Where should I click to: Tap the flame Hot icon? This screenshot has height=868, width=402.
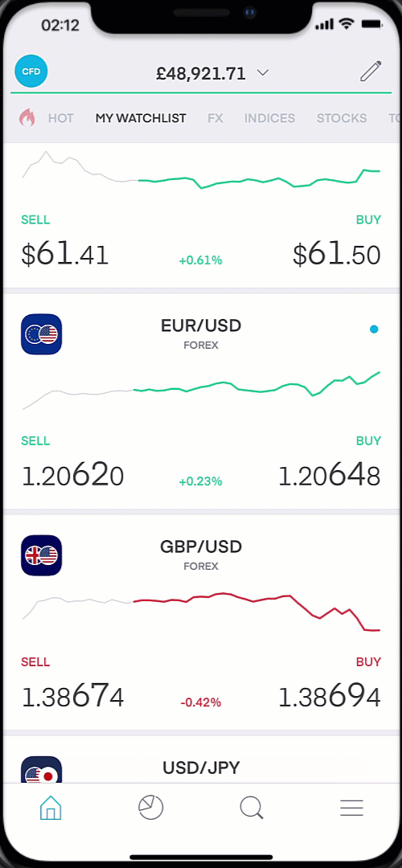click(27, 118)
